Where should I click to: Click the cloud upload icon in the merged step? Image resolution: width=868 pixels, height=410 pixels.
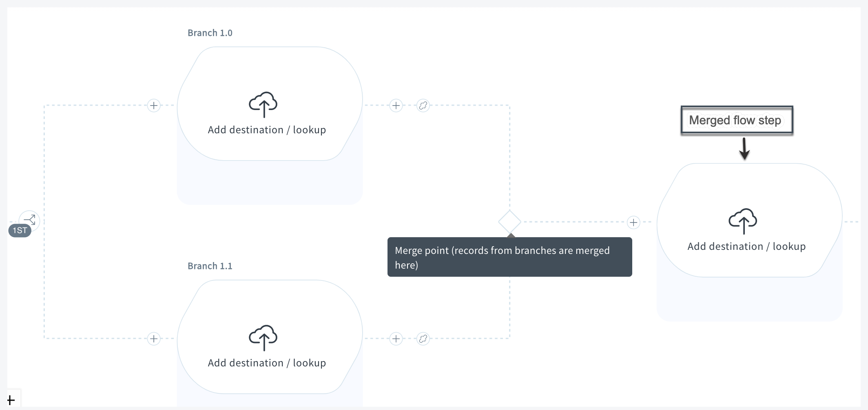tap(743, 221)
